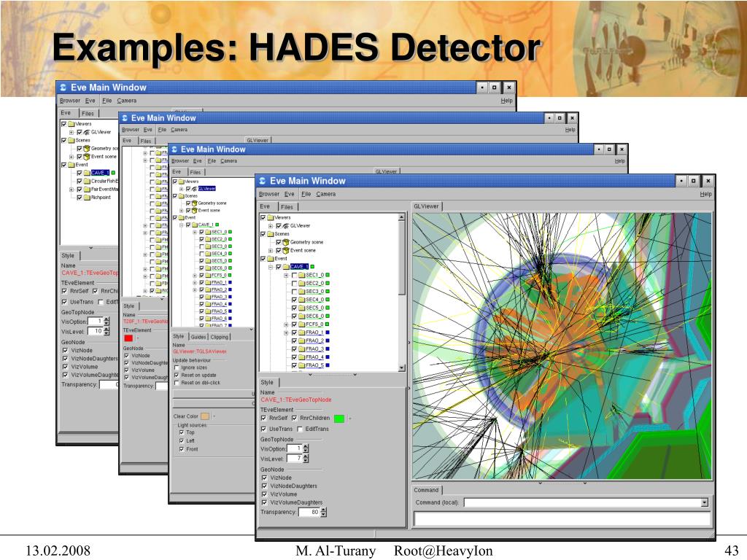Click the FRAO_3 folder icon in front window
The height and width of the screenshot is (560, 747).
301,349
